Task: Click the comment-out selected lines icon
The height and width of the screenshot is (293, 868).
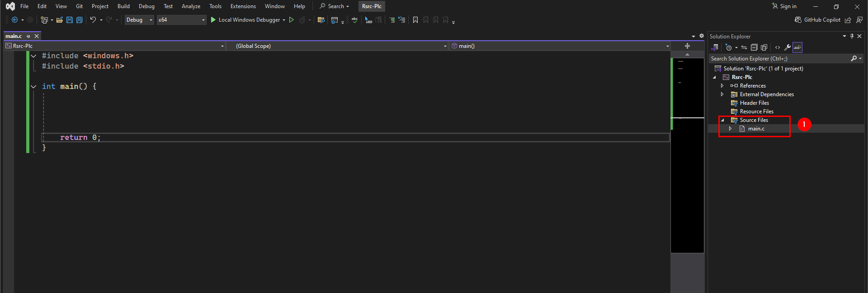Action: coord(392,20)
